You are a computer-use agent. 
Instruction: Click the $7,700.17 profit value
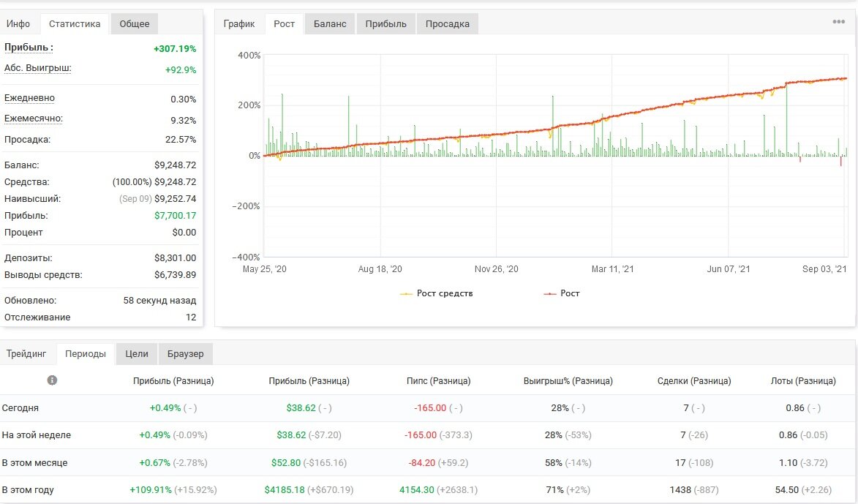click(175, 216)
